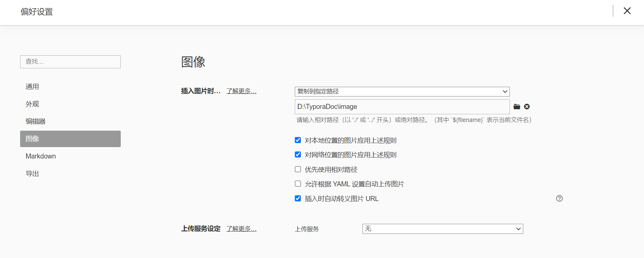Viewport: 644px width, 258px height.
Task: Click the 图像 page heading
Action: (193, 62)
